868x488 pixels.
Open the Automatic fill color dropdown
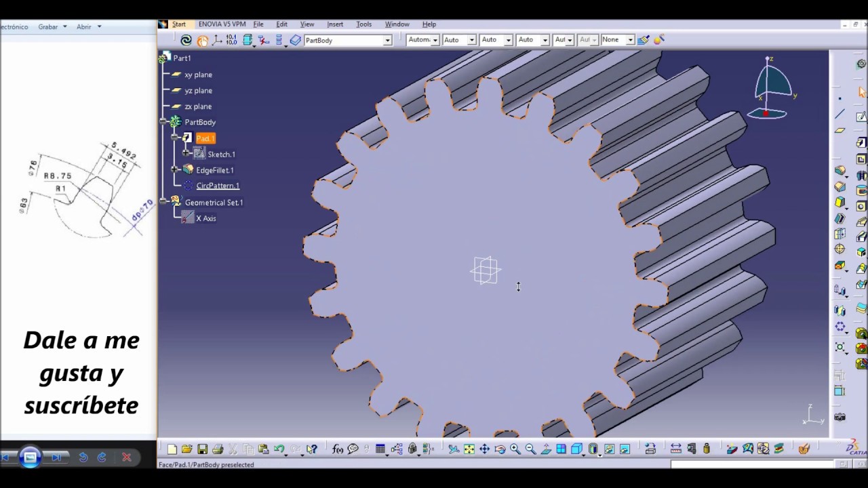pyautogui.click(x=435, y=41)
